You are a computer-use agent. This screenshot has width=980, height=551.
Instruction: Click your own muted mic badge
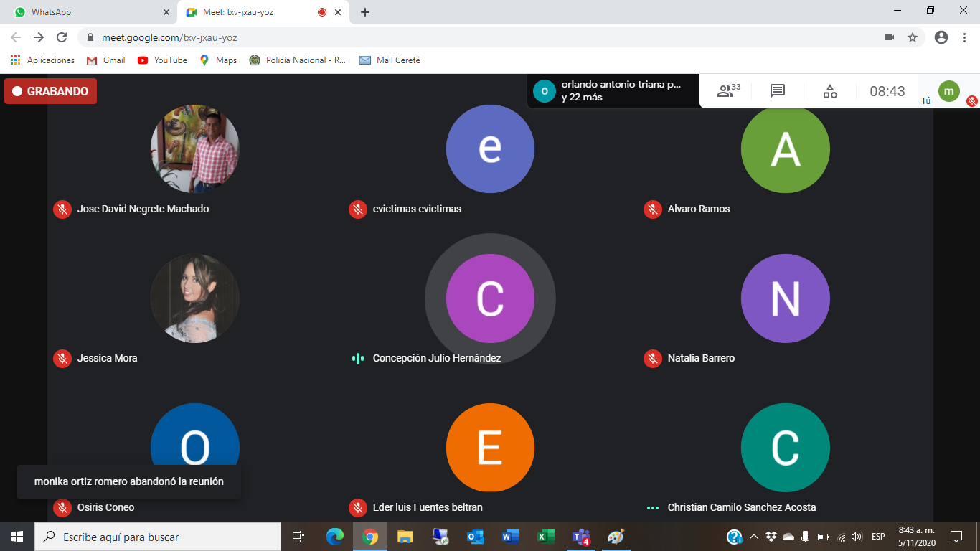(971, 101)
